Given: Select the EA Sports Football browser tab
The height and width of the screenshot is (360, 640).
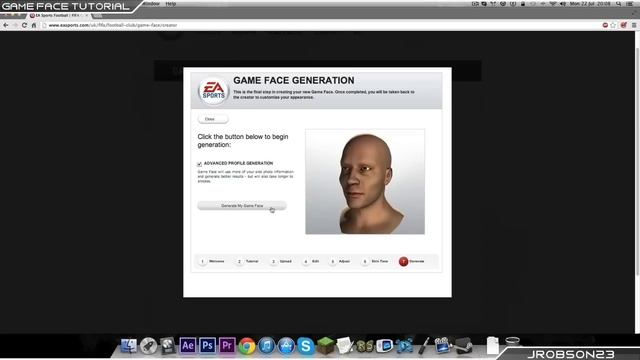Looking at the screenshot, I should point(58,16).
